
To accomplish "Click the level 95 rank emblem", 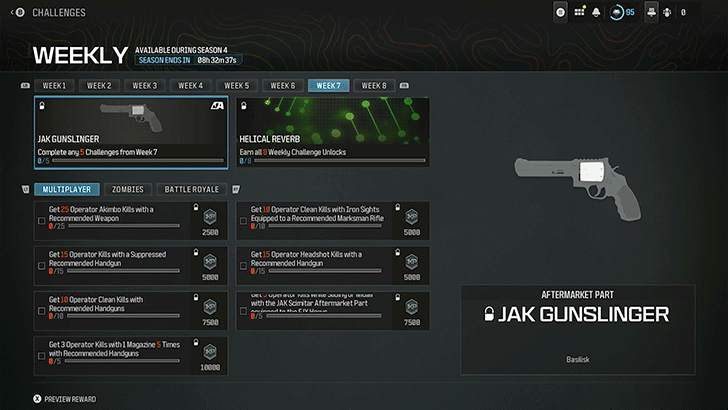I will coord(617,13).
